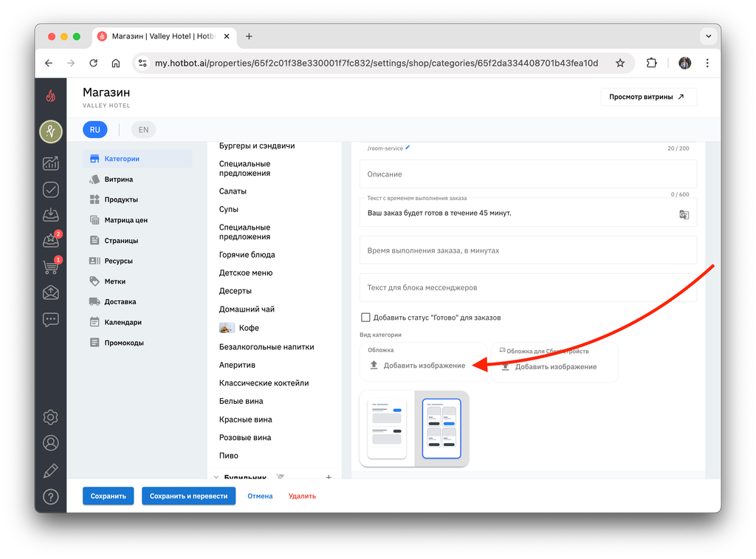Bookmark this page with the star icon
The width and height of the screenshot is (756, 559).
coord(620,64)
